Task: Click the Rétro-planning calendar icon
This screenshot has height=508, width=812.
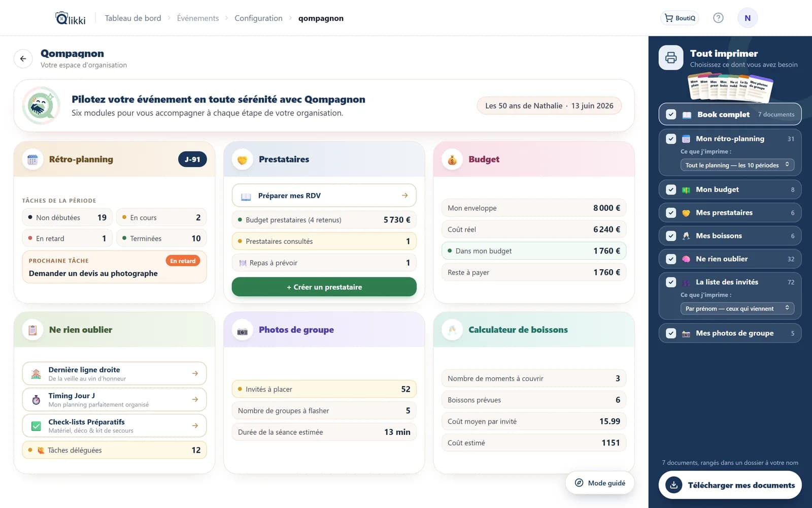Action: point(32,160)
